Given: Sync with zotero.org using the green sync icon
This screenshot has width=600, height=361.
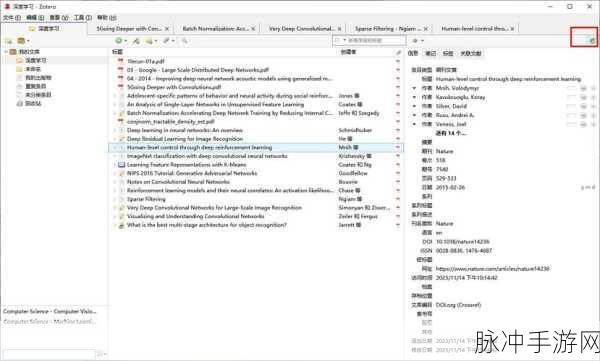Looking at the screenshot, I should (592, 40).
